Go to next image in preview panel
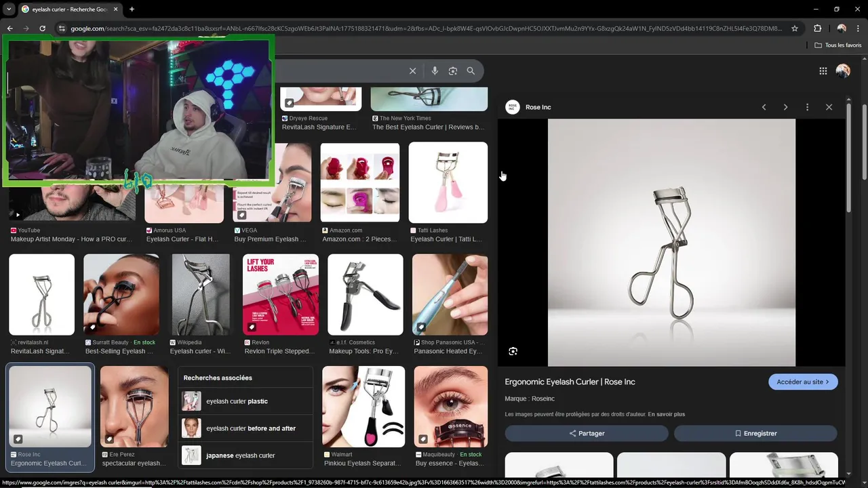 point(785,107)
